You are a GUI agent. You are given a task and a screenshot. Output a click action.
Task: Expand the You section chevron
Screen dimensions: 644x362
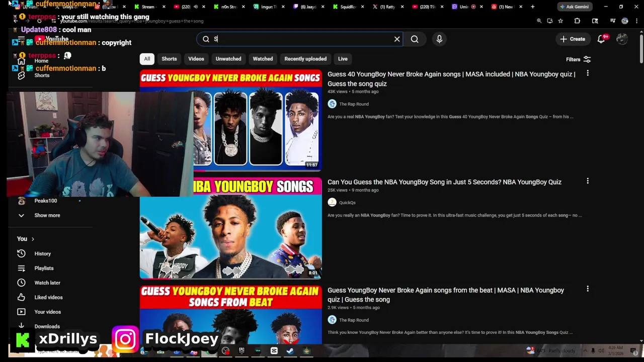pos(33,239)
